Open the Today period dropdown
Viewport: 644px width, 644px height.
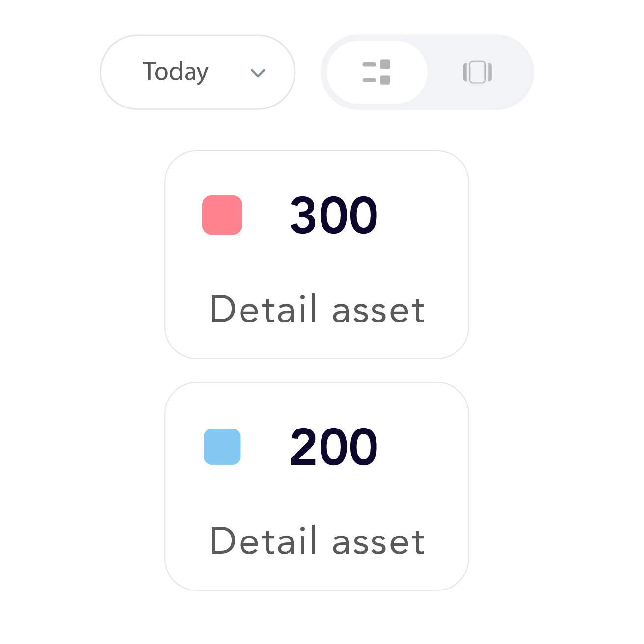(x=197, y=72)
